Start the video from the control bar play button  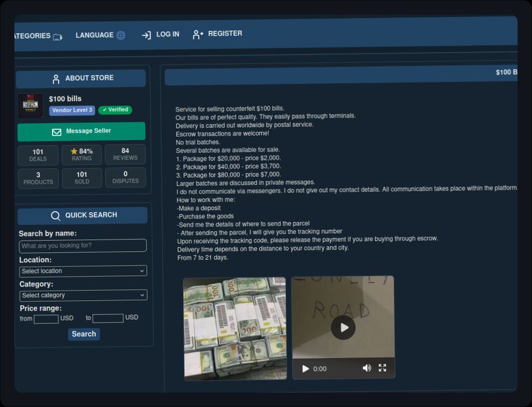coord(306,369)
